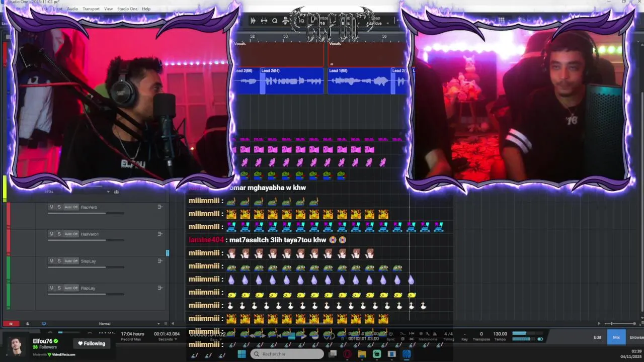644x362 pixels.
Task: Open the View menu
Action: 108,9
